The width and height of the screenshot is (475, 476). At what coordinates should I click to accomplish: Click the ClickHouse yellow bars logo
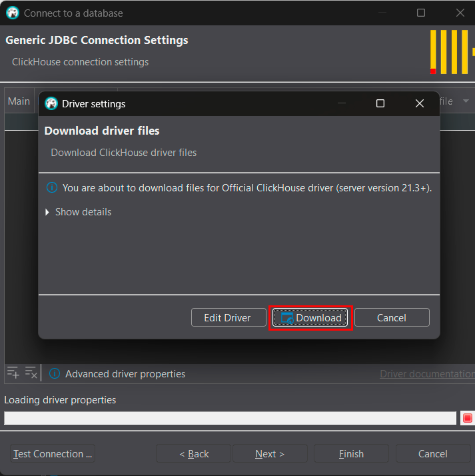(452, 52)
